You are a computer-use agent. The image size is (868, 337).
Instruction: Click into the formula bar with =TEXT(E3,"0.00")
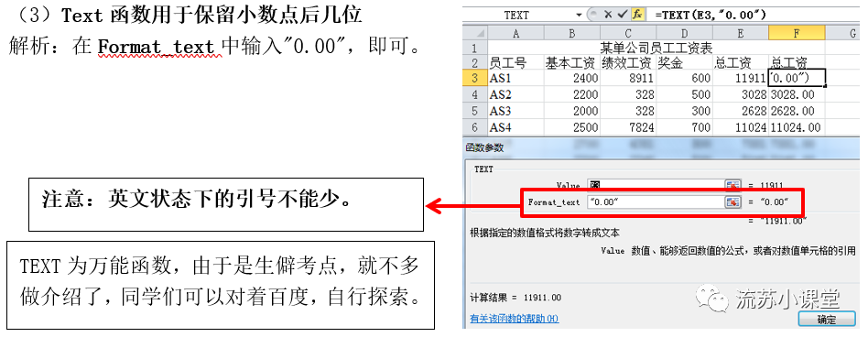755,15
